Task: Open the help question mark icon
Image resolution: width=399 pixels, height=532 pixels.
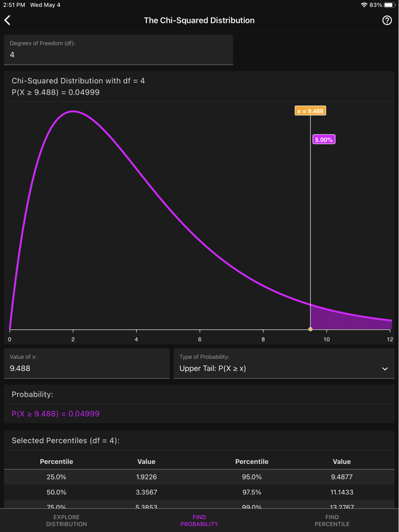Action: (388, 20)
